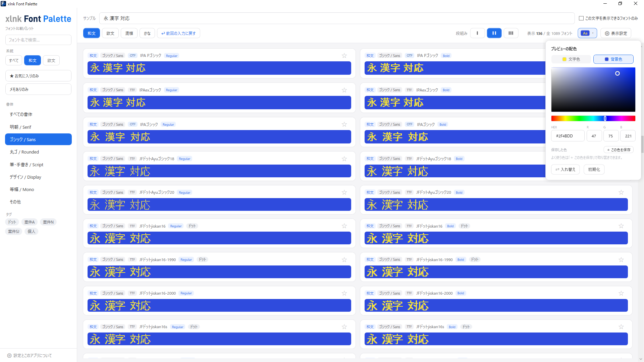Switch to three-column layout

pyautogui.click(x=511, y=33)
